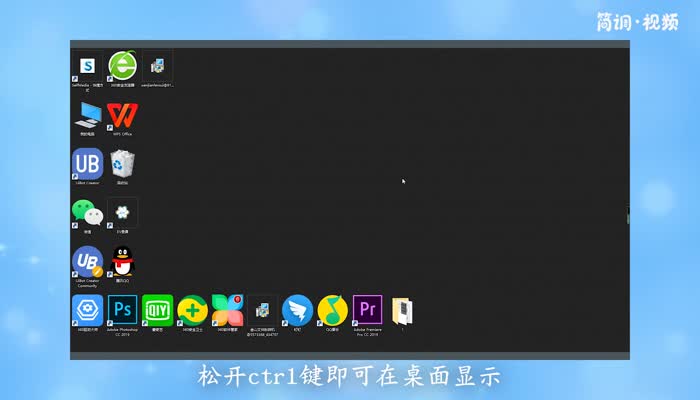700x400 pixels.
Task: Select the installer icon beside 360 browser
Action: pos(157,66)
